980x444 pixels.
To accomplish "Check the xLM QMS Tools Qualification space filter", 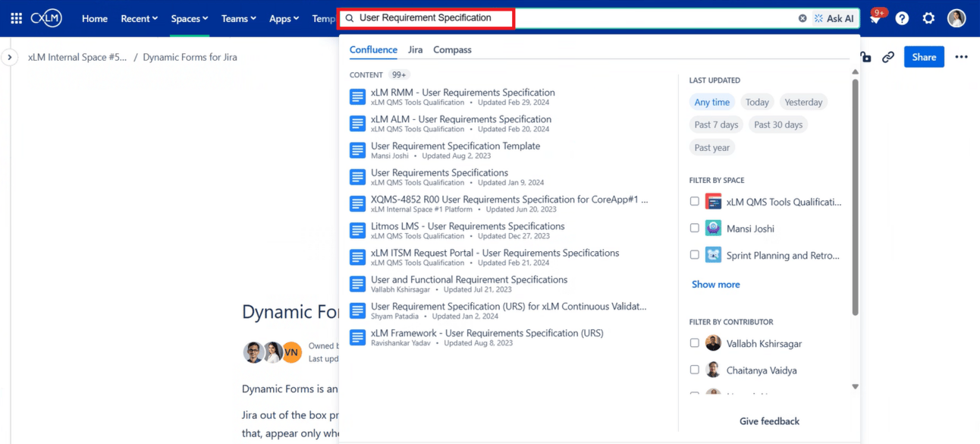I will tap(694, 202).
